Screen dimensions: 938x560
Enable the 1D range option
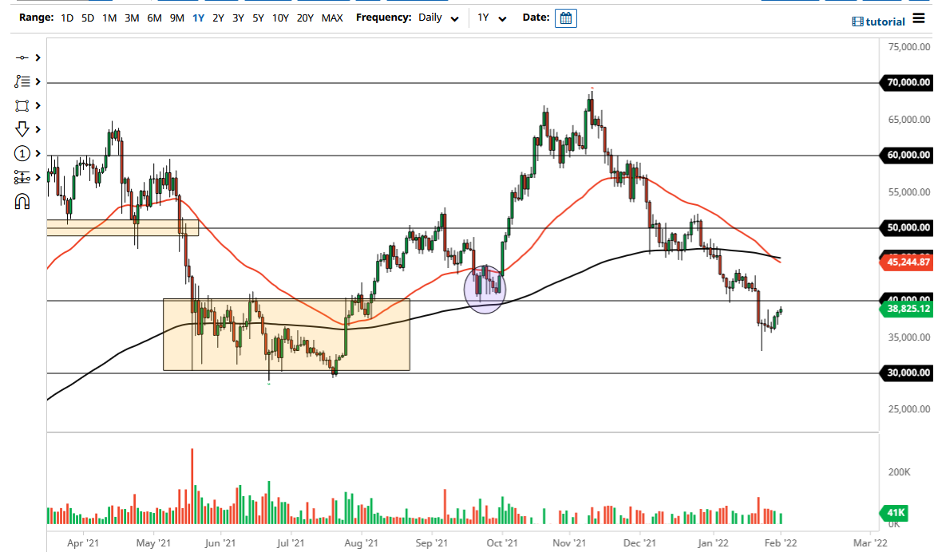coord(67,18)
